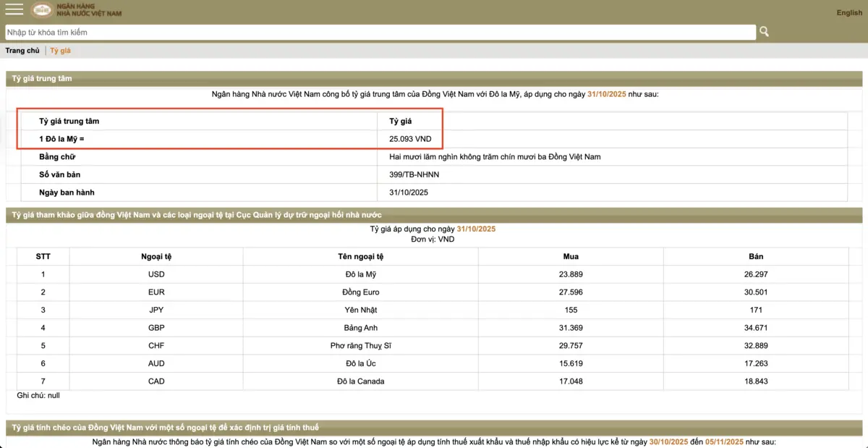Click document number 399/TB-NHNN
The height and width of the screenshot is (448, 868).
pos(414,174)
